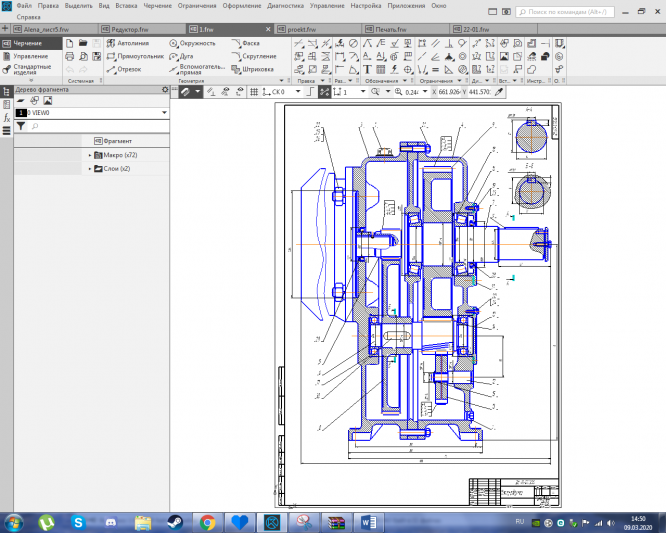Click the filter funnel icon in tree panel
Viewport: 666px width, 533px height.
(21, 127)
